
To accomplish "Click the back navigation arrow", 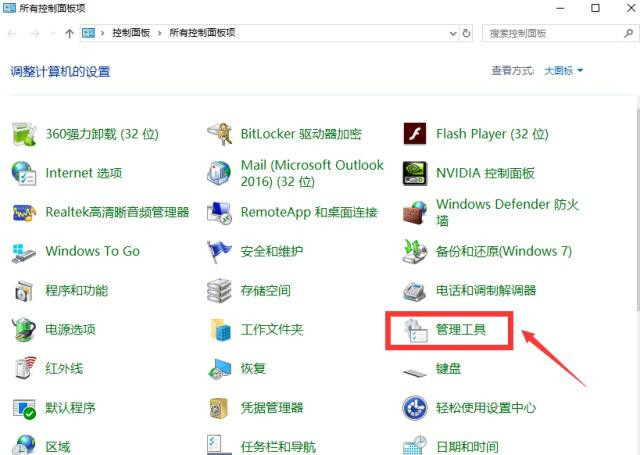I will [x=12, y=33].
